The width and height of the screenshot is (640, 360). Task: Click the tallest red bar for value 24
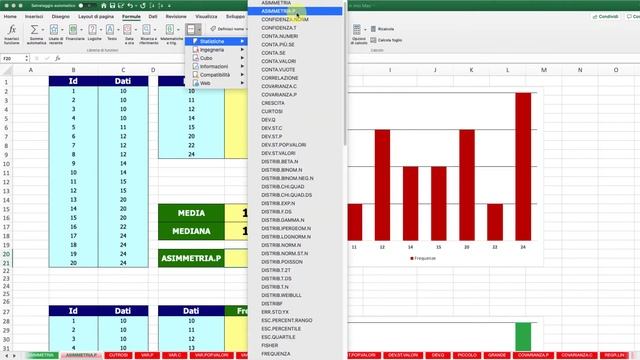coord(523,167)
